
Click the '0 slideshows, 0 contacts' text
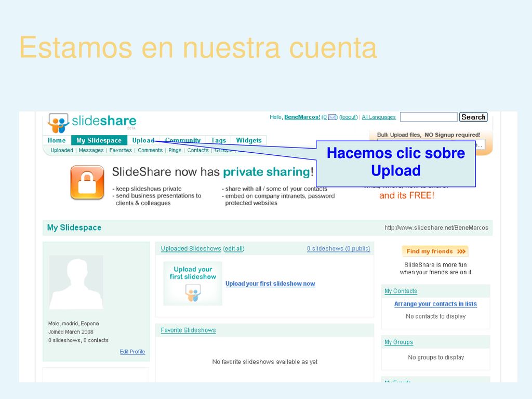[78, 340]
